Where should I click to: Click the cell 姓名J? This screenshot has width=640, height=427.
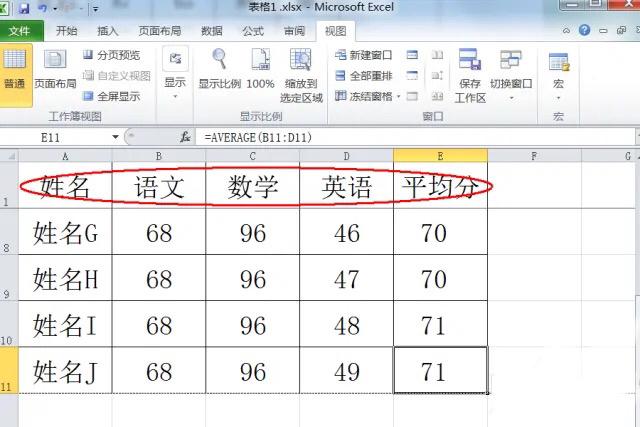pos(65,370)
